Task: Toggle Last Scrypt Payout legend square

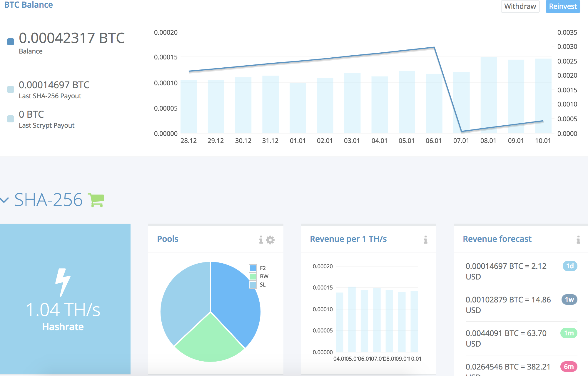Action: (11, 119)
